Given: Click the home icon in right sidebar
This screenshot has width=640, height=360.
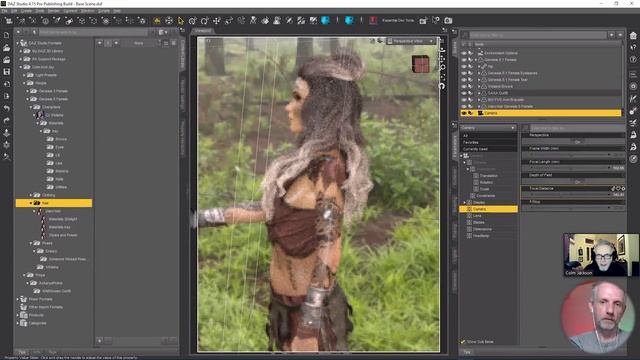Looking at the screenshot, I should (x=633, y=36).
